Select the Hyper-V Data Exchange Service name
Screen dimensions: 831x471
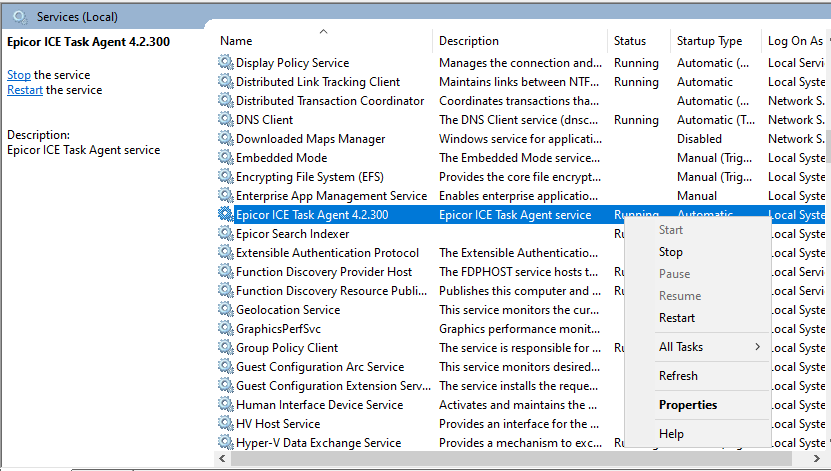319,442
